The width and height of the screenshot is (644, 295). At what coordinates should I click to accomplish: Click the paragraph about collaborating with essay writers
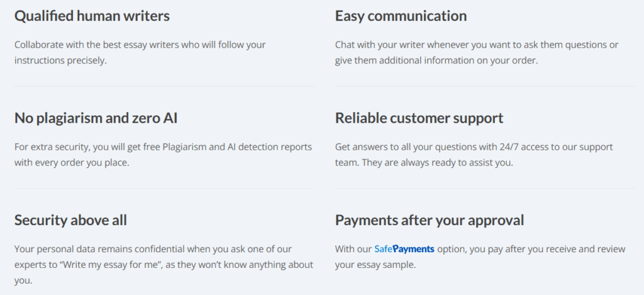pos(139,52)
